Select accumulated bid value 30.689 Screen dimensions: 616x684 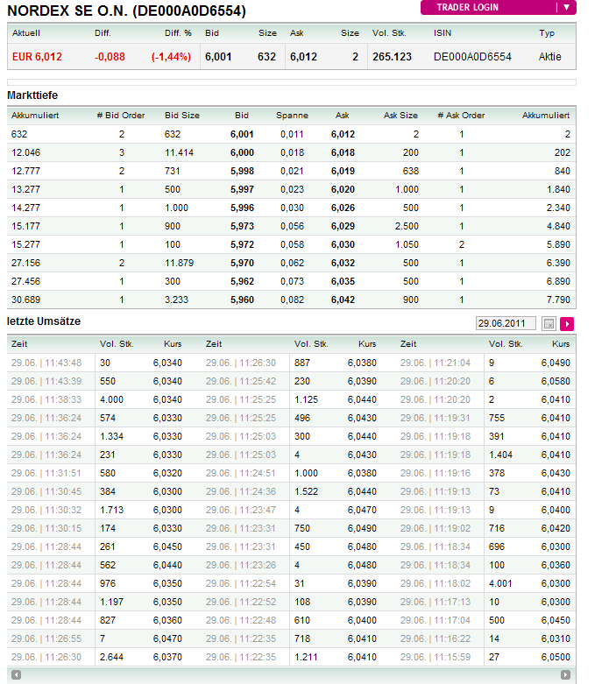tap(25, 300)
